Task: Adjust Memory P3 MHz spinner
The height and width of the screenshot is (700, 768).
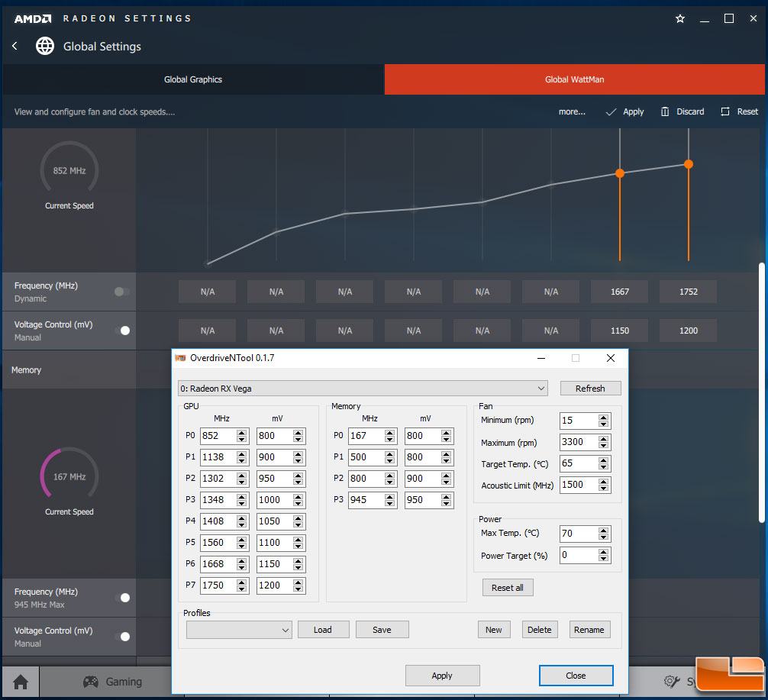Action: click(x=390, y=500)
